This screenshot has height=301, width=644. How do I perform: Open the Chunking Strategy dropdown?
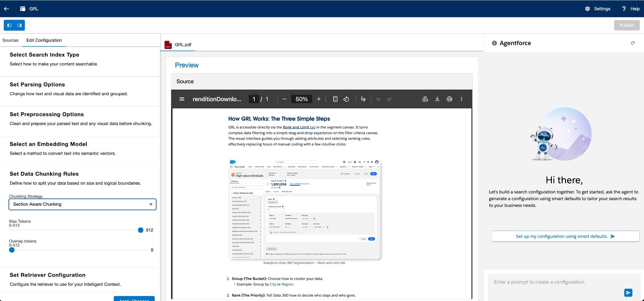(82, 204)
